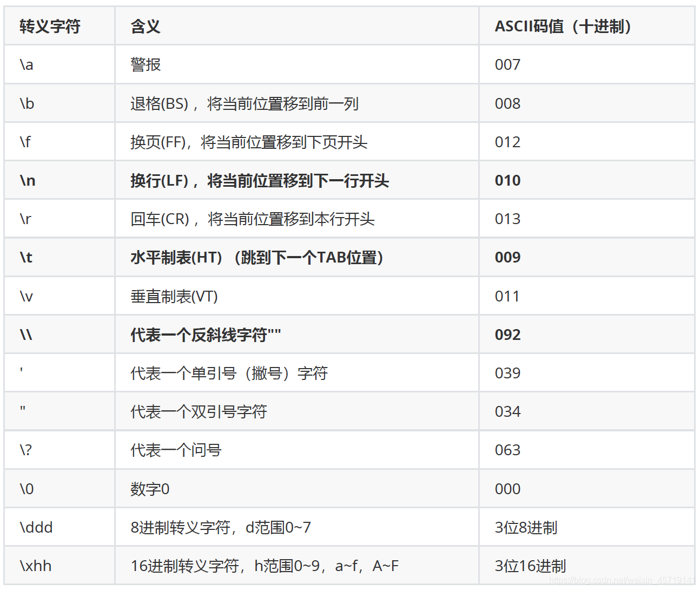
Task: Click the header cell '含义'
Action: click(x=296, y=26)
